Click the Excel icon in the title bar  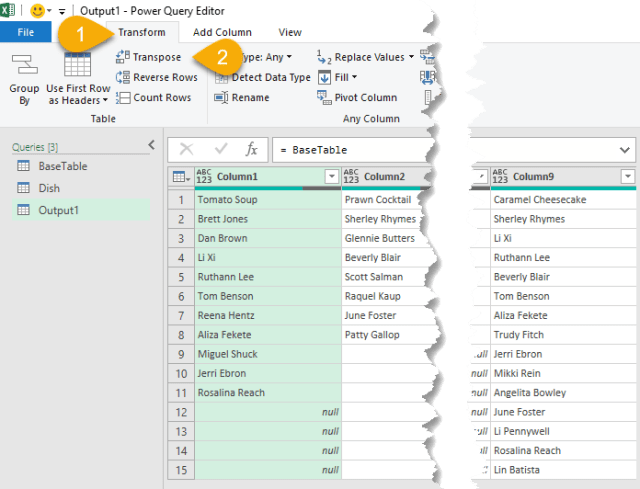[x=7, y=10]
